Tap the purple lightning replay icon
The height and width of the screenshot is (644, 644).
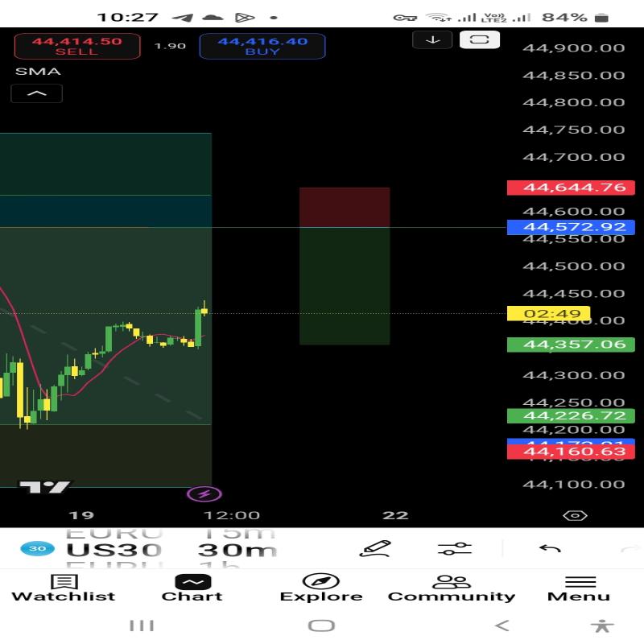click(204, 493)
